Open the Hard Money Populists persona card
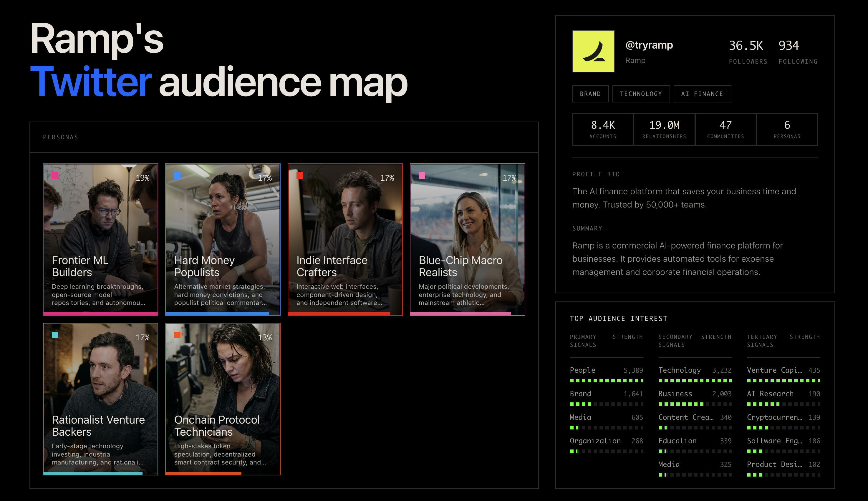The image size is (868, 501). click(223, 240)
